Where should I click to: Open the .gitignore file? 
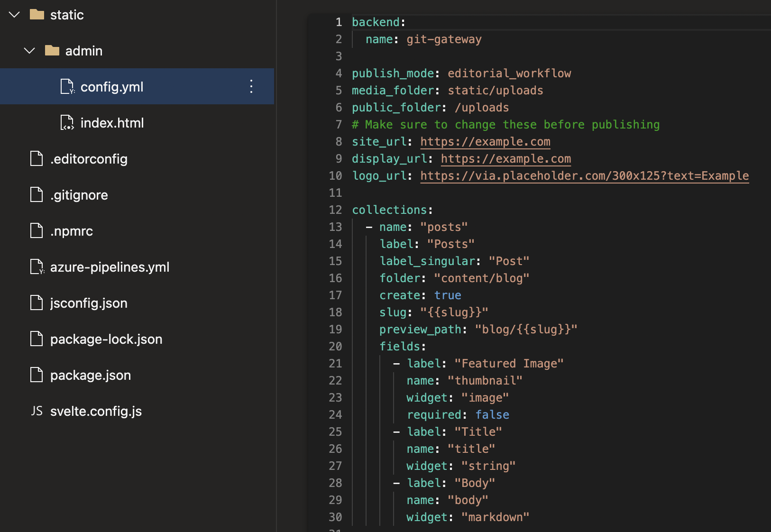tap(79, 195)
